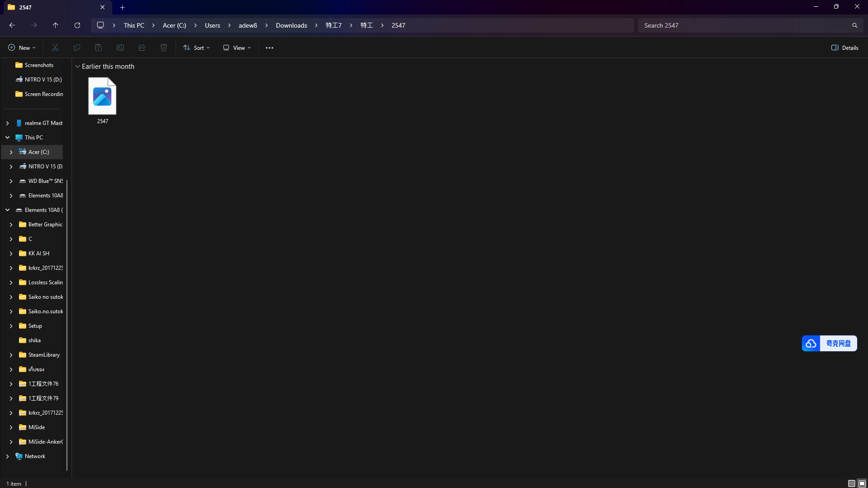Click the Delete trash can icon
The width and height of the screenshot is (868, 488).
(x=164, y=48)
